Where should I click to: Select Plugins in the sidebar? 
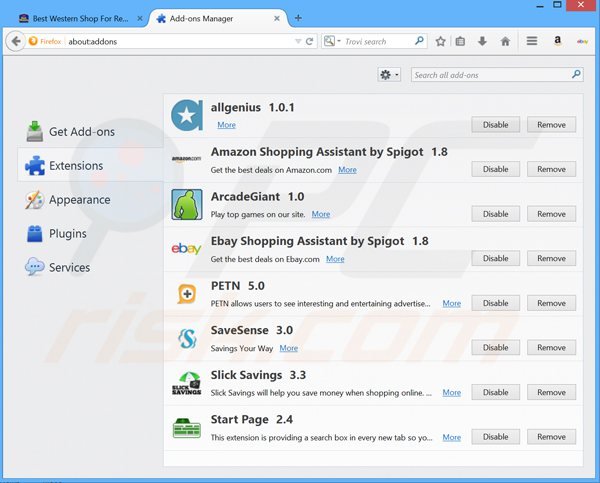(67, 234)
